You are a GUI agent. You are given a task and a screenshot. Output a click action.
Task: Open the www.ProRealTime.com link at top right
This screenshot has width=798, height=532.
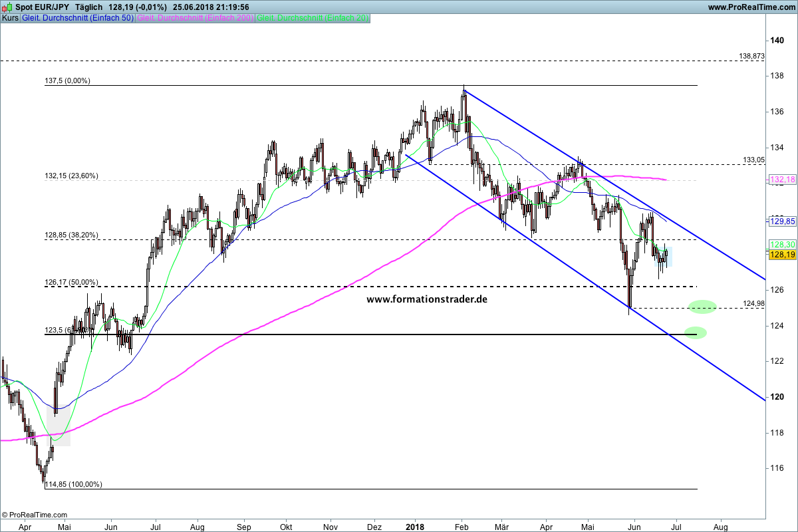751,7
